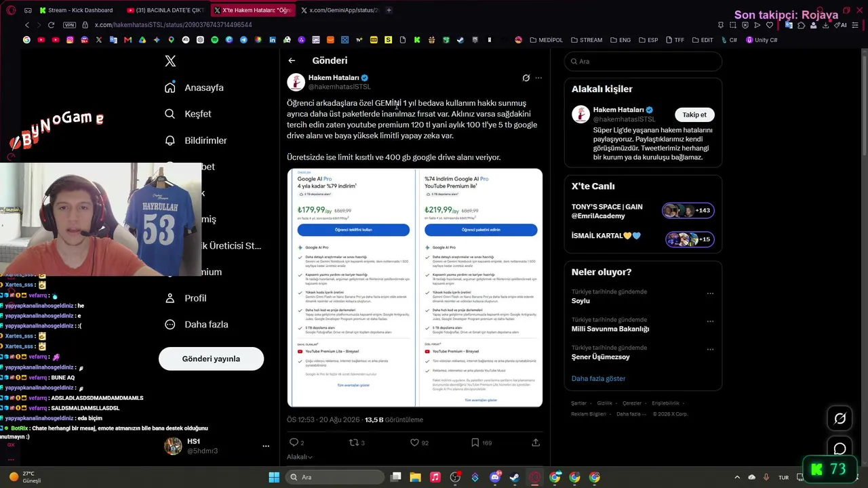Open more options for Soylu trend

[710, 293]
